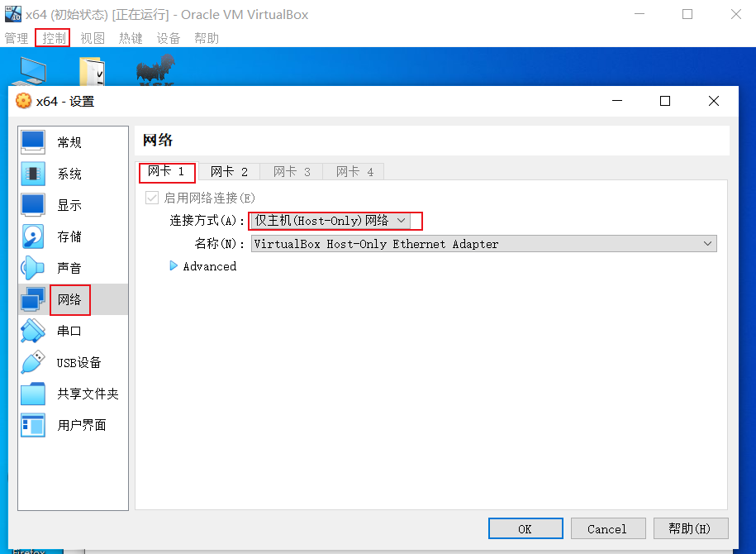
Task: Maximize the x64 - 设置 dialog
Action: pos(665,101)
